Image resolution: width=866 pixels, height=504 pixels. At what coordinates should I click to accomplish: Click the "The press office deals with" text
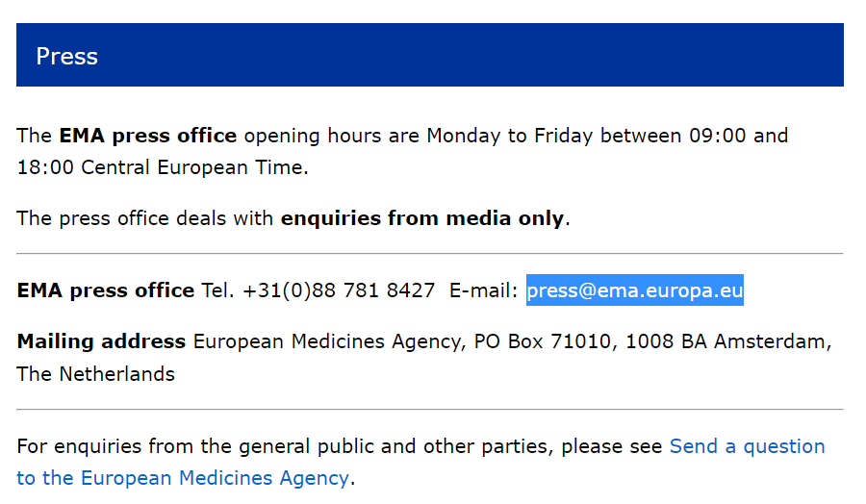tap(146, 218)
